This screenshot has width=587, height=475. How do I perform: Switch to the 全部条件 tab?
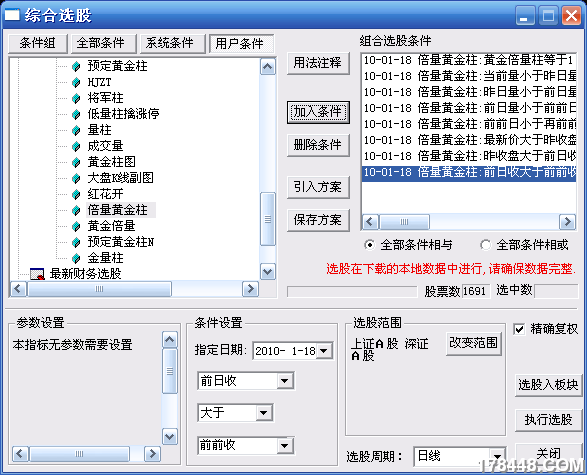click(102, 43)
